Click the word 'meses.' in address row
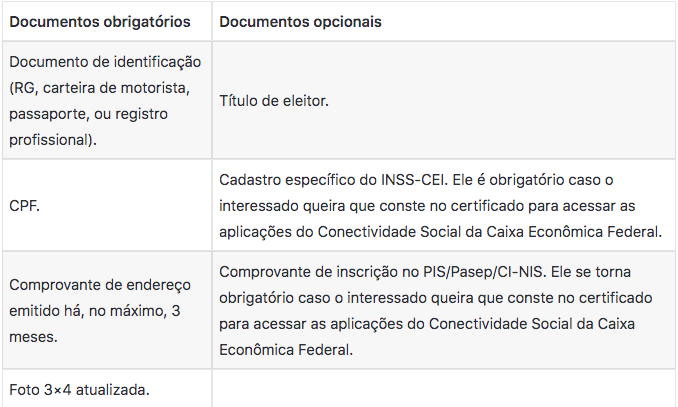678x407 pixels. [x=33, y=336]
